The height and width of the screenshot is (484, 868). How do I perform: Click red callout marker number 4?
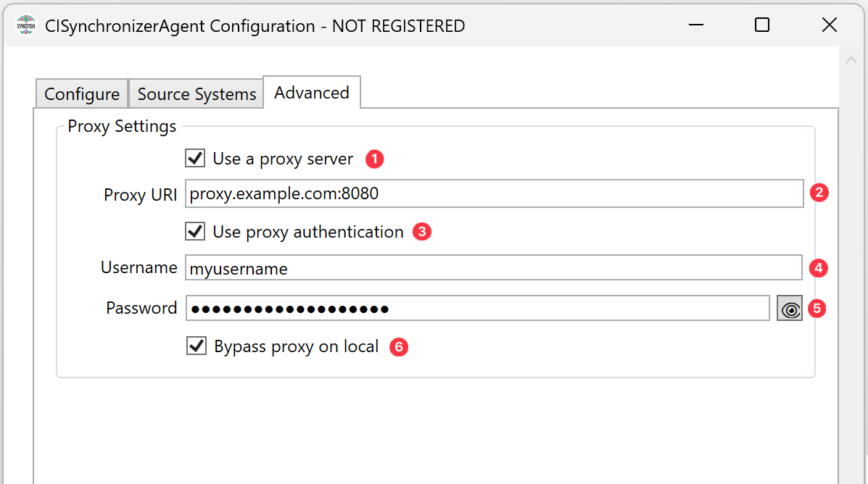point(819,267)
